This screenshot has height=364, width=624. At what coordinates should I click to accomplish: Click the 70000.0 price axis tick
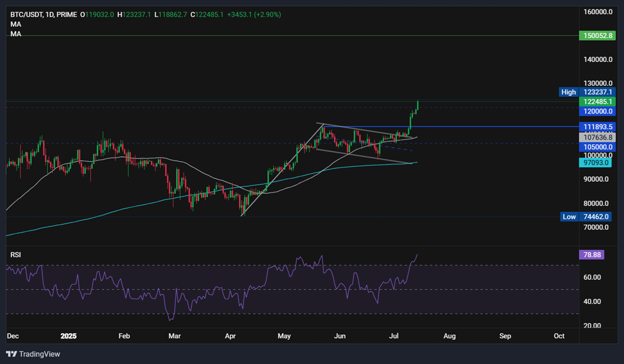pos(596,228)
